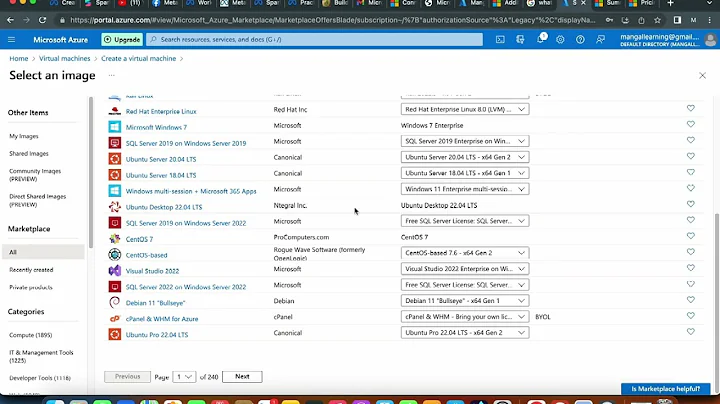Expand Ubuntu Server 18.04 LTS x64 Gen 1 dropdown
Viewport: 720px width, 404px height.
(x=465, y=173)
